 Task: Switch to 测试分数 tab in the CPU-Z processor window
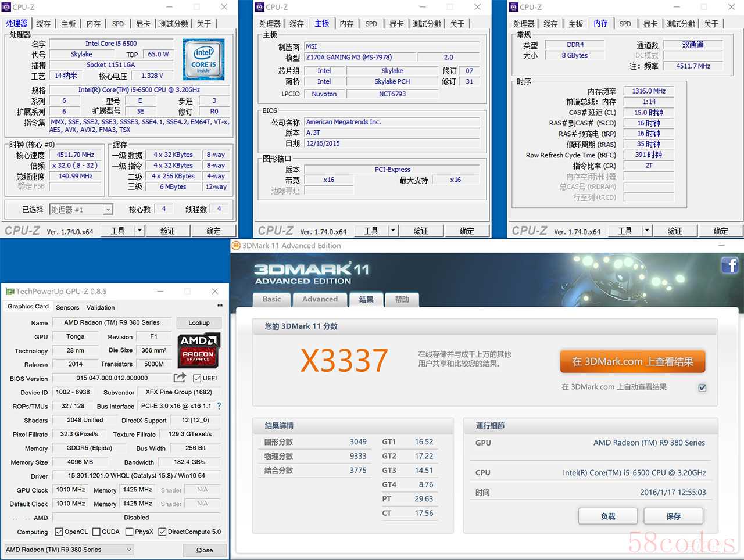click(x=174, y=24)
